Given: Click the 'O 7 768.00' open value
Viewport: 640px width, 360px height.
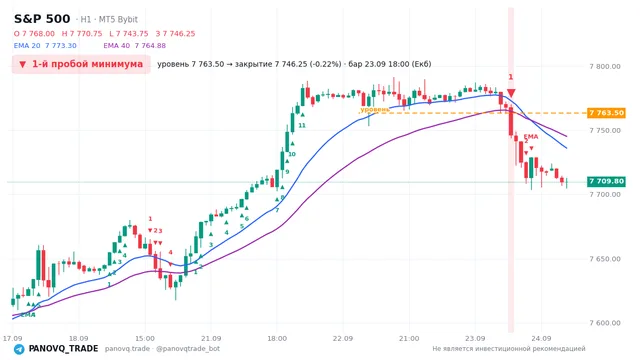Looking at the screenshot, I should point(34,33).
